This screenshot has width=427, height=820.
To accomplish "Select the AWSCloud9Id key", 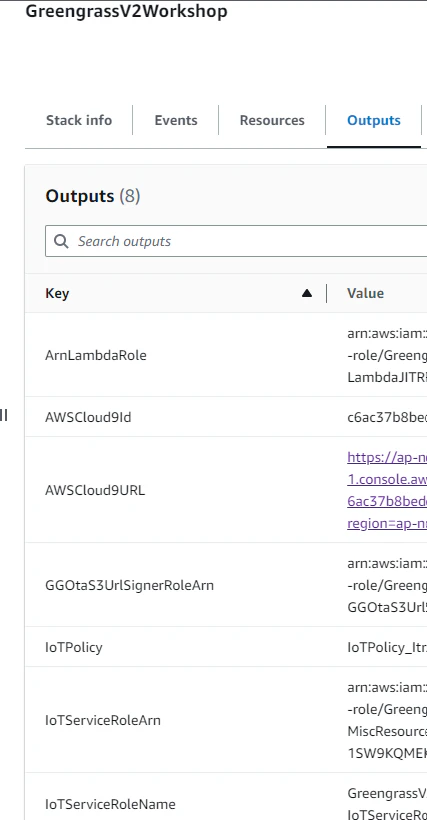I will (88, 417).
